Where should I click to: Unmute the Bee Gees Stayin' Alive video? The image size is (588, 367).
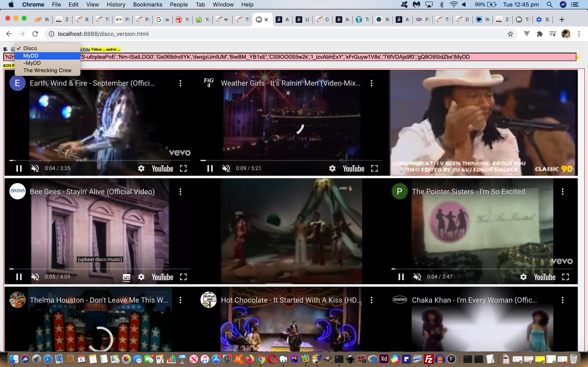[35, 277]
